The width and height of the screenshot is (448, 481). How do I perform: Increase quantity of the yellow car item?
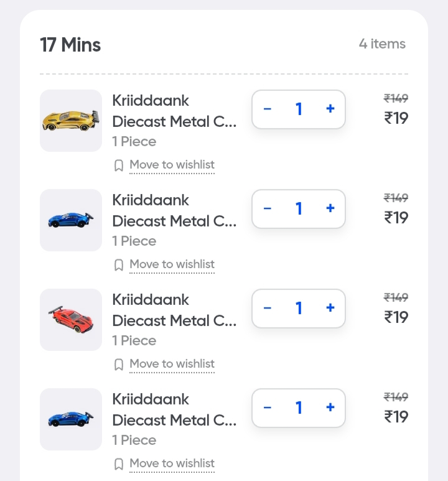[330, 109]
